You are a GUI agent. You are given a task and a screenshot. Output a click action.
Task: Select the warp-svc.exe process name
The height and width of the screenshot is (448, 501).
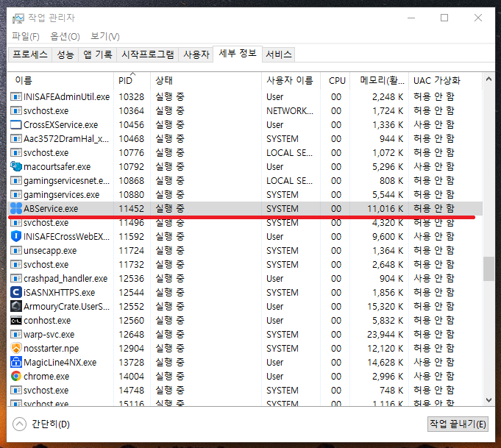pyautogui.click(x=49, y=335)
